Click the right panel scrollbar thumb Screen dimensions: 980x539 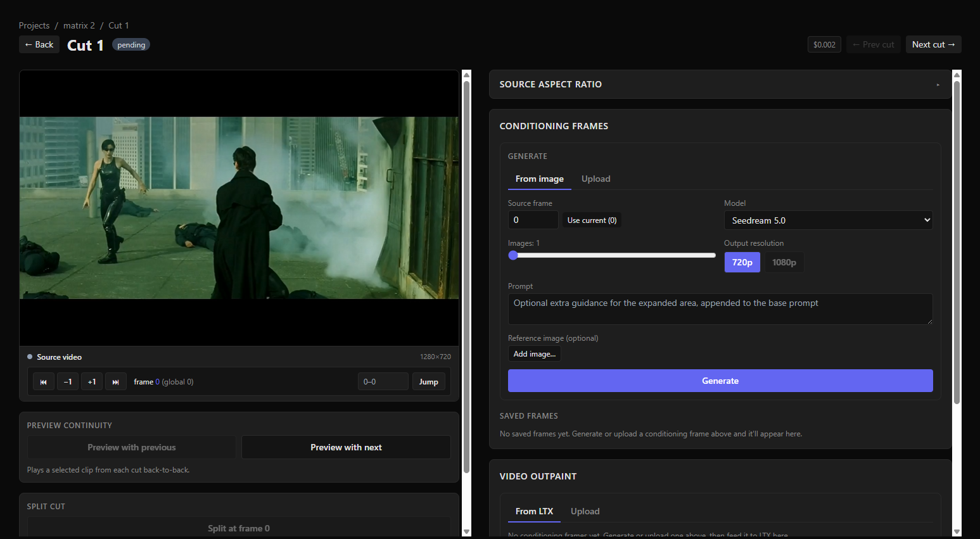point(957,242)
